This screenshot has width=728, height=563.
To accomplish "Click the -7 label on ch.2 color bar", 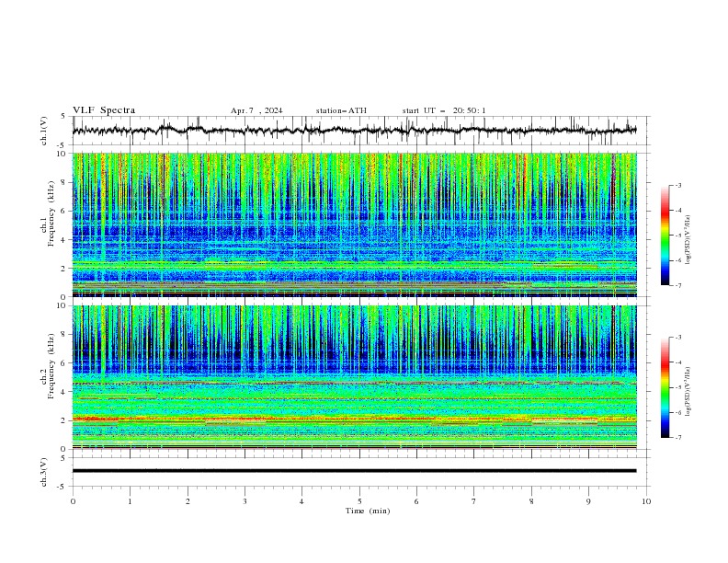I will click(678, 438).
